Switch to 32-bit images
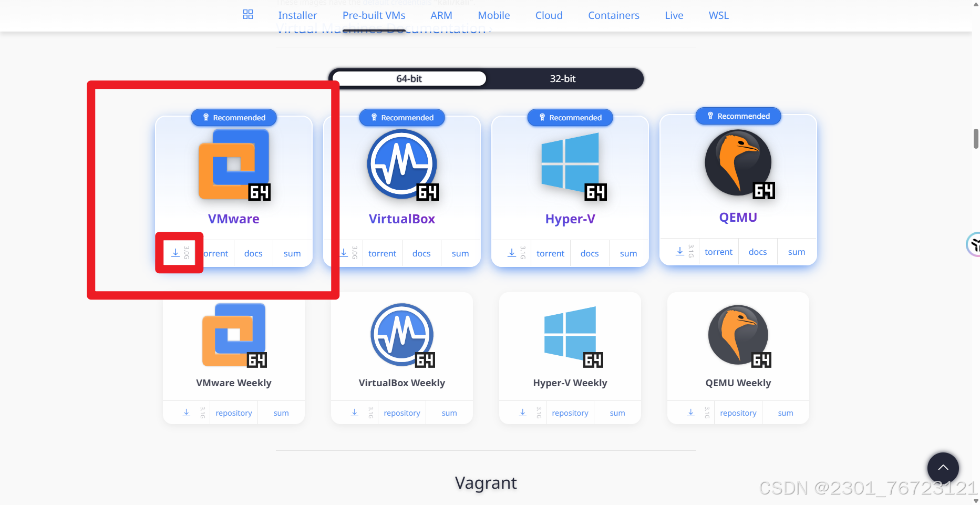The height and width of the screenshot is (505, 980). 562,78
